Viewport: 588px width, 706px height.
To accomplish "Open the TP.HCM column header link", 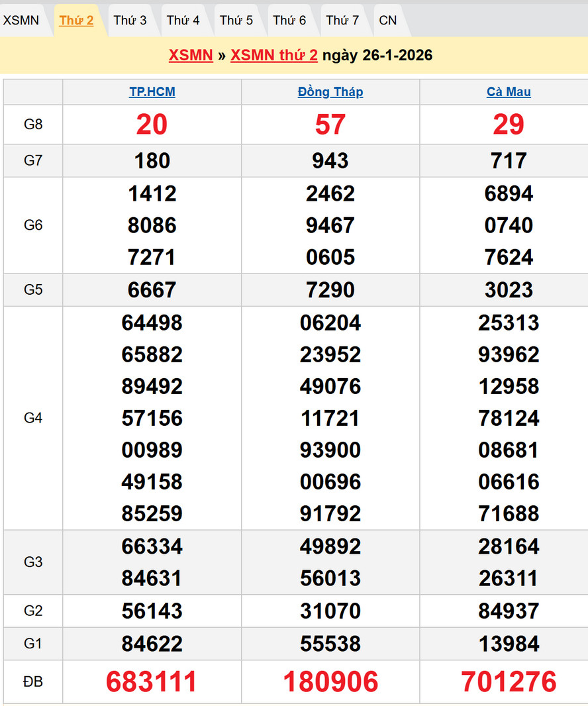I will (152, 92).
